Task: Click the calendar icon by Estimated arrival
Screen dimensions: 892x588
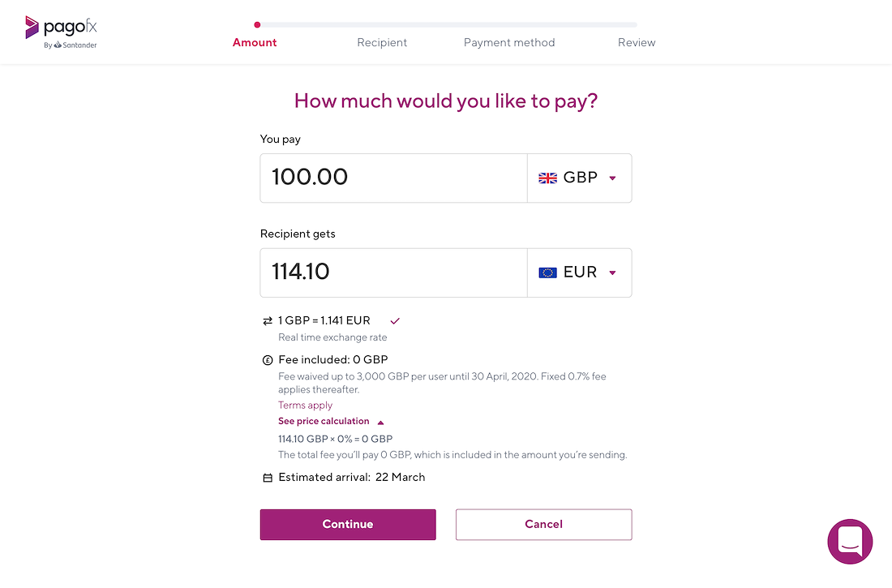Action: pos(268,479)
